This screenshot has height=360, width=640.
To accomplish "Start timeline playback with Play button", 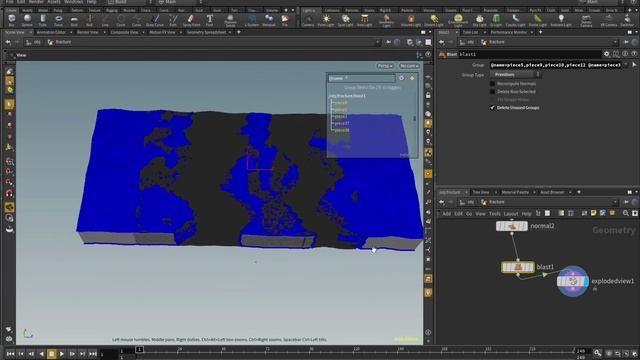I will point(62,354).
